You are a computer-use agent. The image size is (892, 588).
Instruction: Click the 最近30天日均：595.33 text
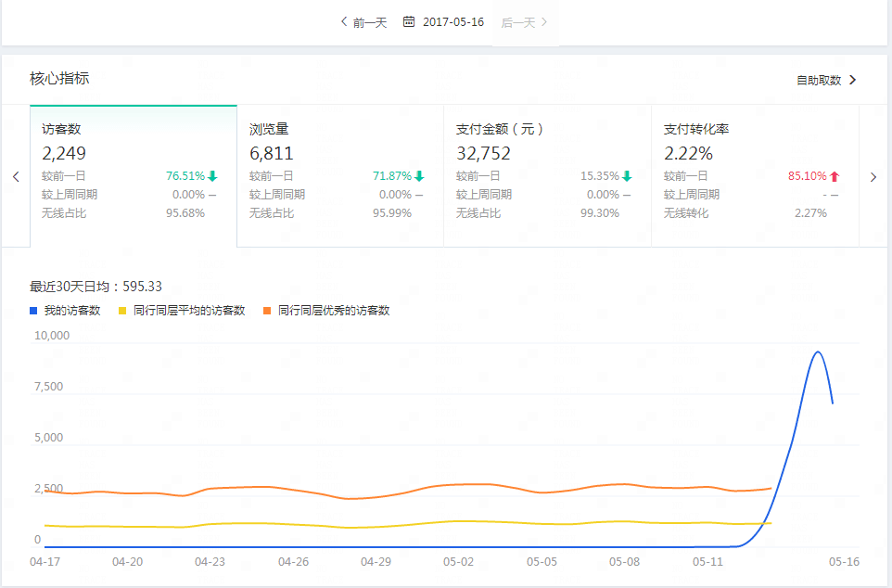pyautogui.click(x=96, y=286)
